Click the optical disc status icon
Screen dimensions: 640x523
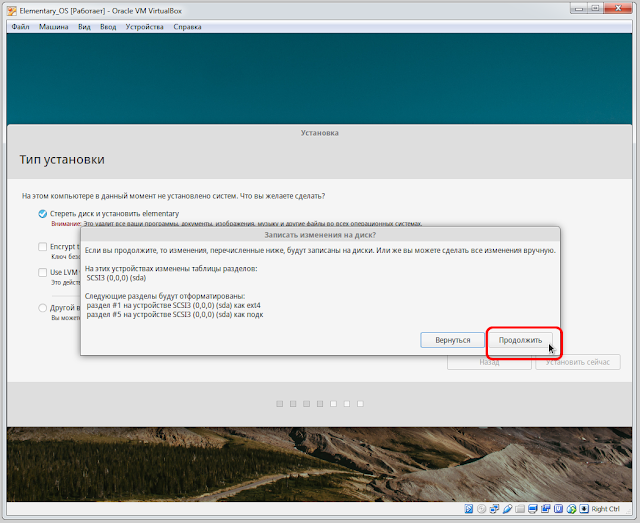click(482, 509)
